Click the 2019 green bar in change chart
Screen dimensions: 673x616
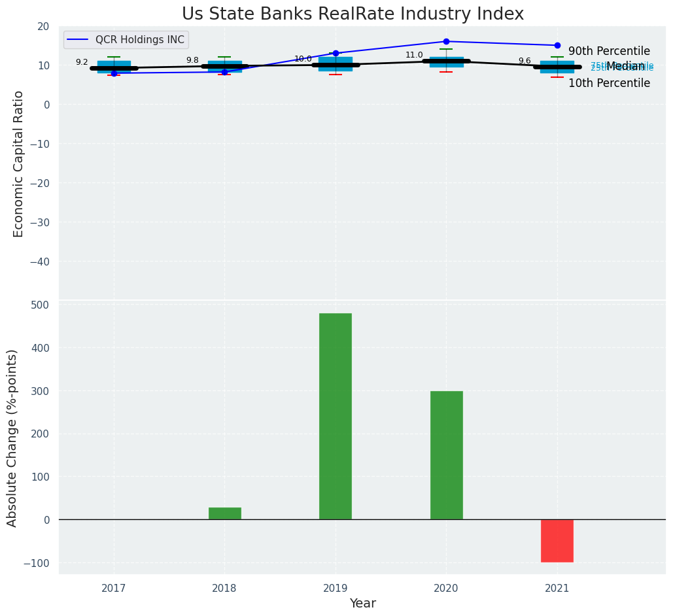tap(336, 417)
